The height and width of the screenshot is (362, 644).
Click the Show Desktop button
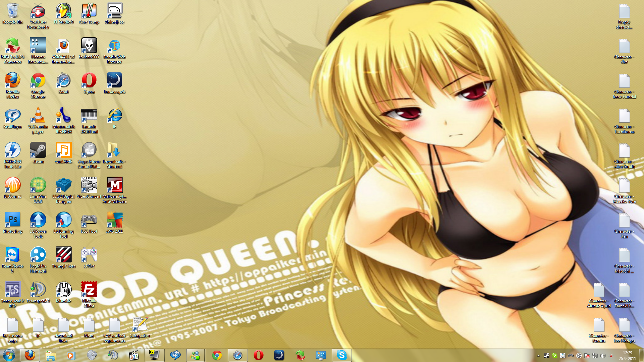pyautogui.click(x=641, y=355)
